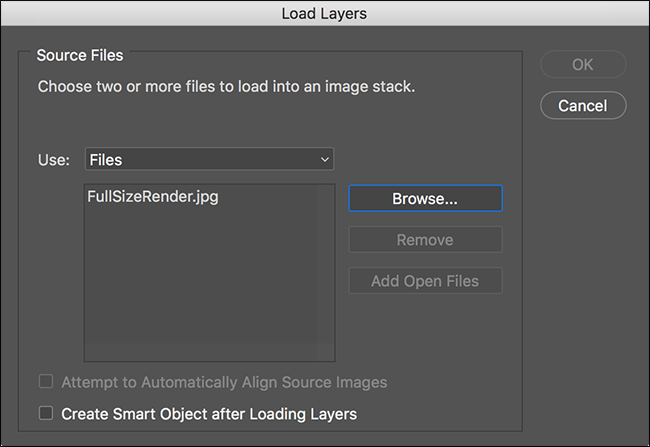Image resolution: width=650 pixels, height=447 pixels.
Task: Click the scrollbar track of the file list
Action: click(326, 280)
